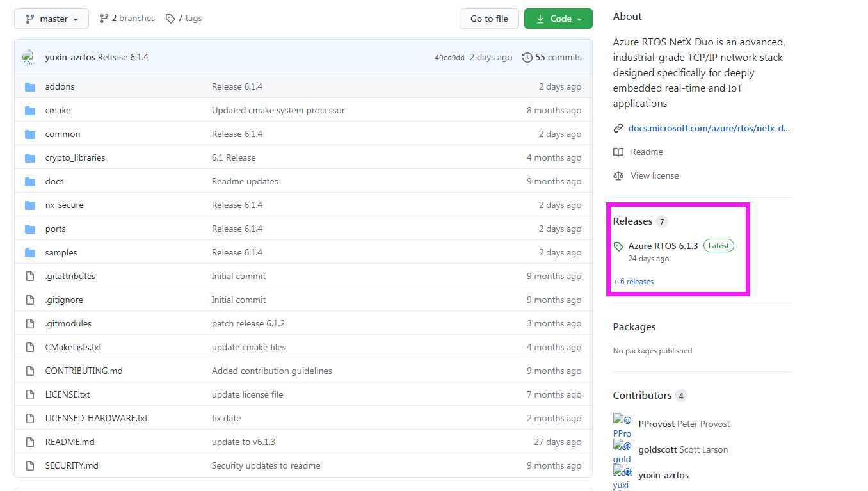868x491 pixels.
Task: Open the Packages heading
Action: (634, 327)
